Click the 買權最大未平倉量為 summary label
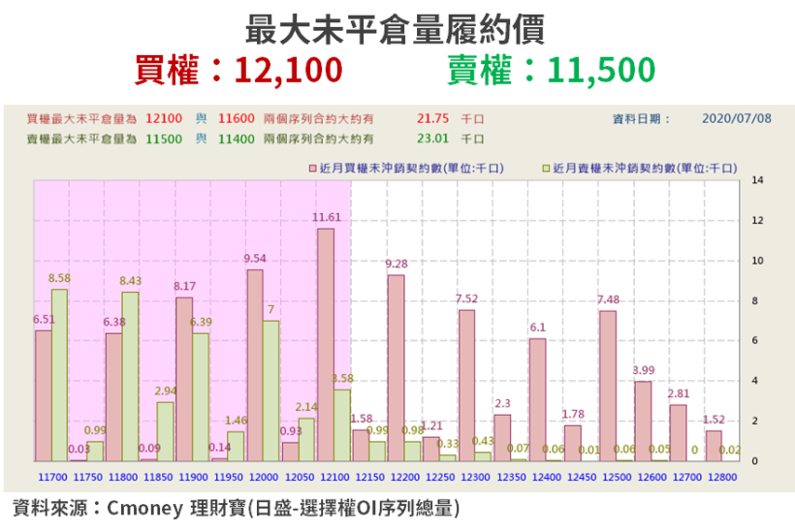 (x=81, y=119)
